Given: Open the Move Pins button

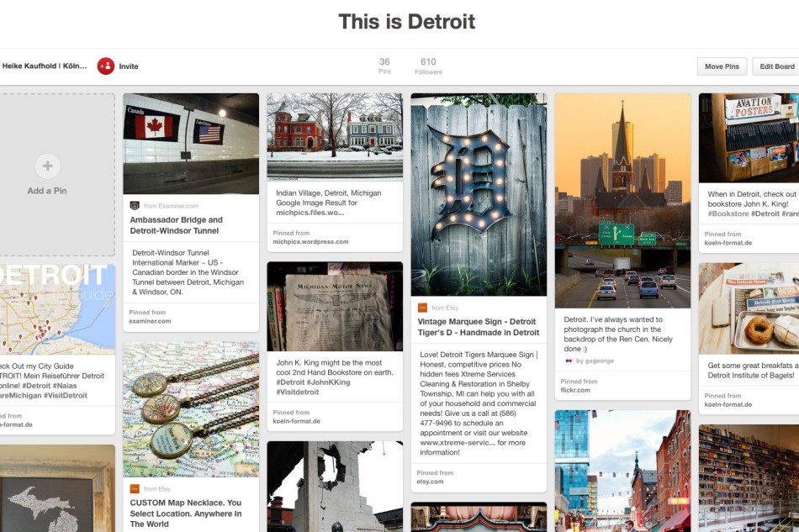Looking at the screenshot, I should pos(722,66).
